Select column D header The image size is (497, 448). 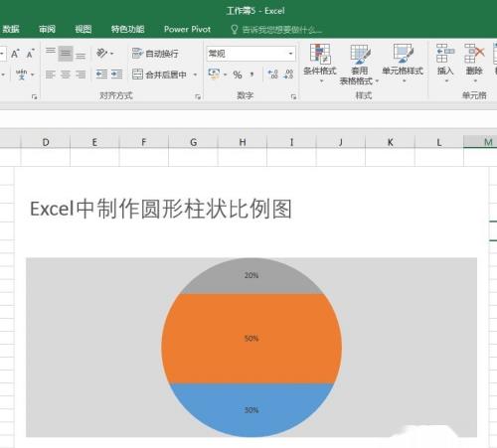(x=46, y=142)
